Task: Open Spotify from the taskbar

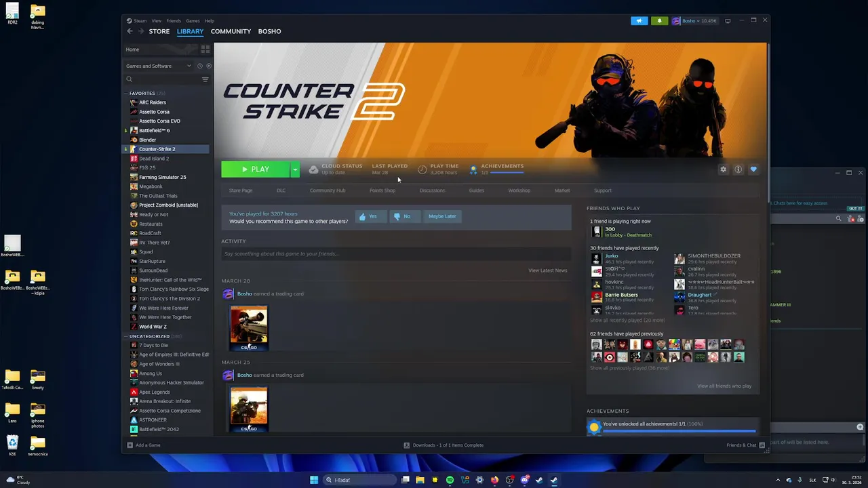Action: [x=450, y=480]
